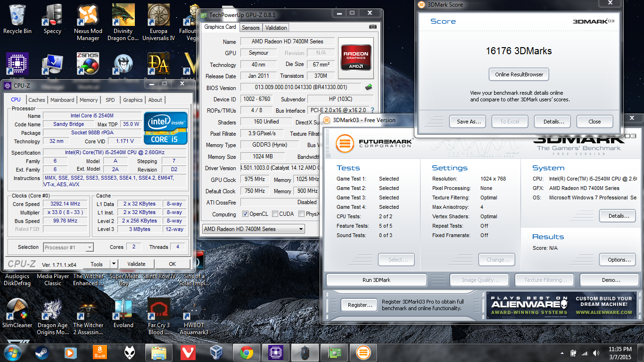The image size is (644, 362).
Task: Click Save As in the 3DMark Score window
Action: coord(469,122)
